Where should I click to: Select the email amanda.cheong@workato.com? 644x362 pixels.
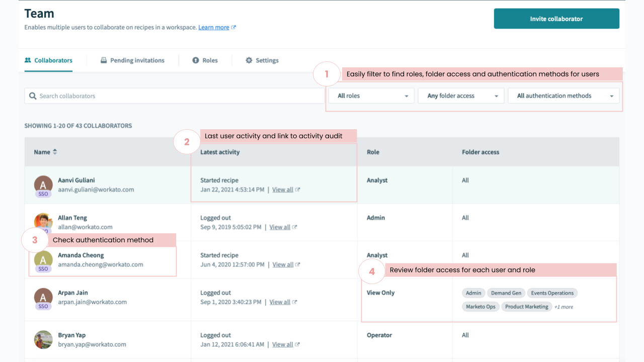click(101, 264)
